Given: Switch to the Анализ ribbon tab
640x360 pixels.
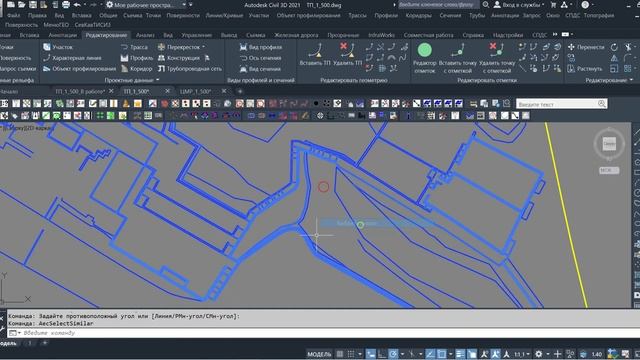Looking at the screenshot, I should coord(145,35).
